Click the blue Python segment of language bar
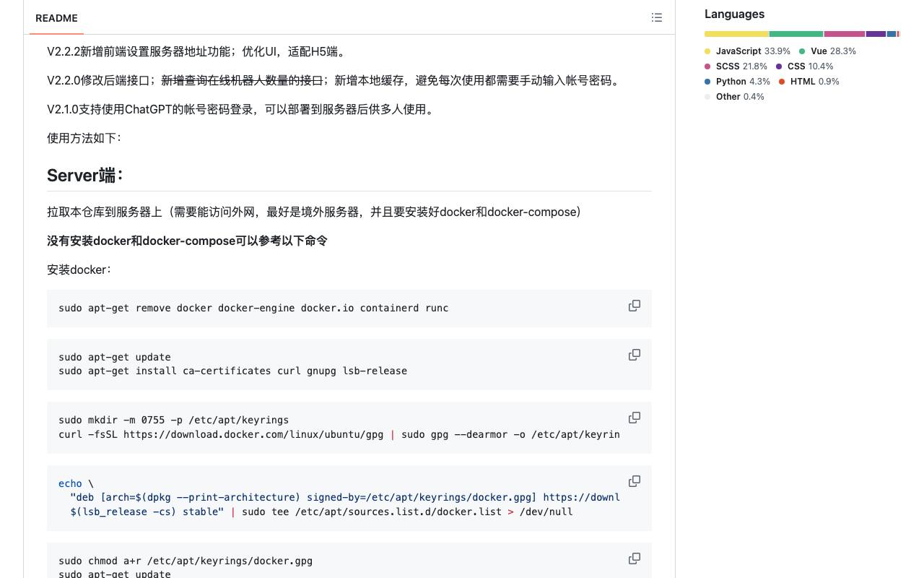 click(x=892, y=34)
